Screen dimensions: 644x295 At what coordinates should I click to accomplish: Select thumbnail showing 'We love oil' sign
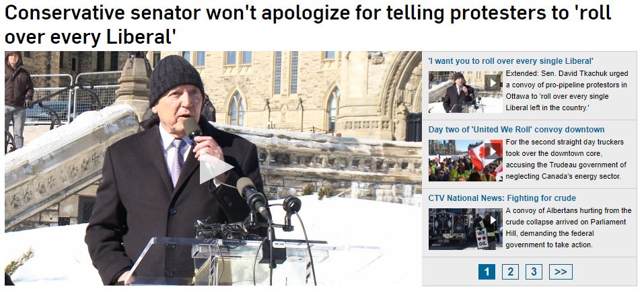466,229
